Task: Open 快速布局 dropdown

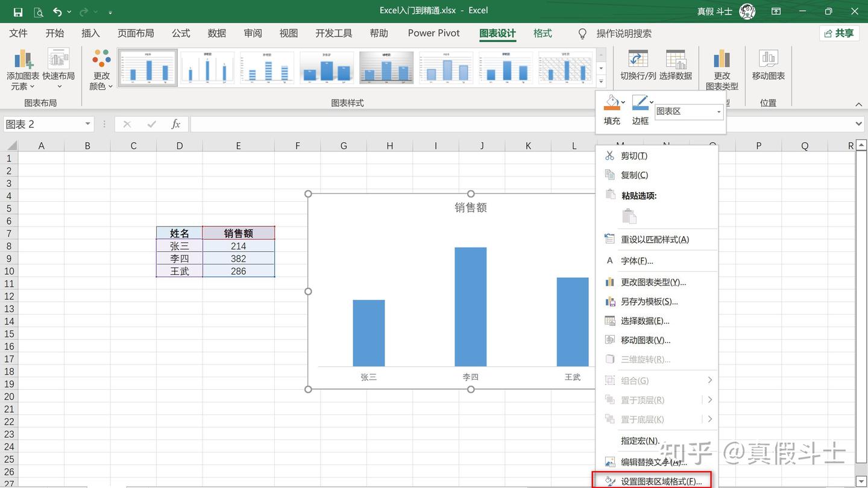Action: [x=58, y=70]
